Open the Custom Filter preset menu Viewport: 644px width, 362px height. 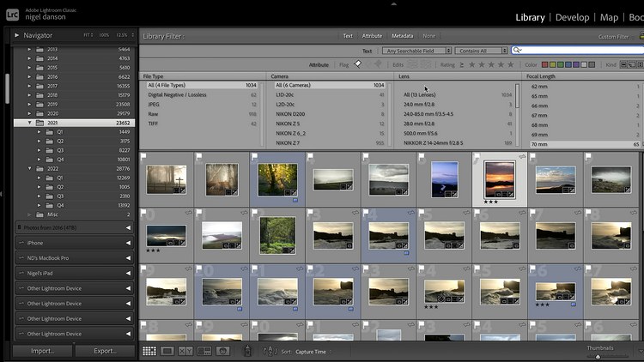tap(616, 37)
